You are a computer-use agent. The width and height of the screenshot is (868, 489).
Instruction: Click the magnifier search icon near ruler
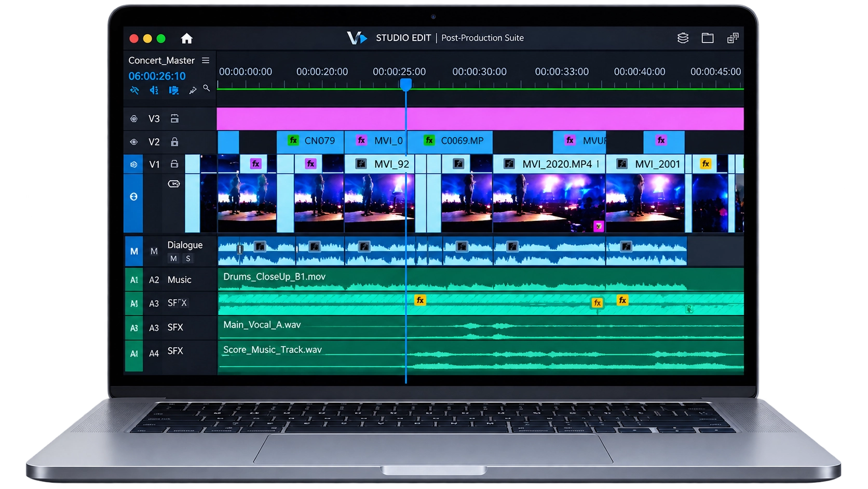[x=207, y=88]
